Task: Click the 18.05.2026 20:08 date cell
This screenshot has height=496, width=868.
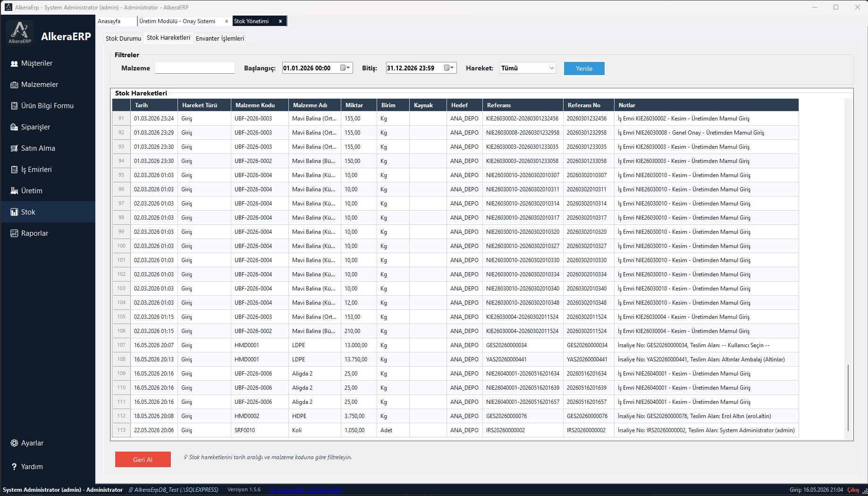Action: [x=154, y=416]
